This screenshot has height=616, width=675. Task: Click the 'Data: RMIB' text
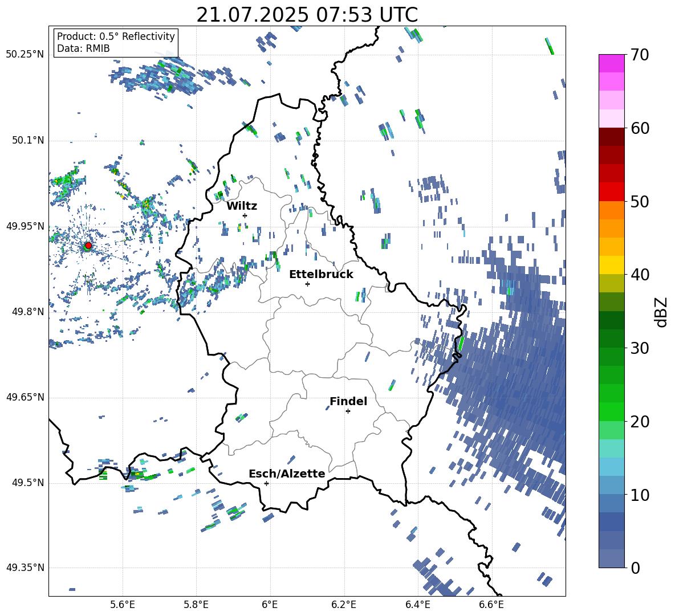click(83, 48)
